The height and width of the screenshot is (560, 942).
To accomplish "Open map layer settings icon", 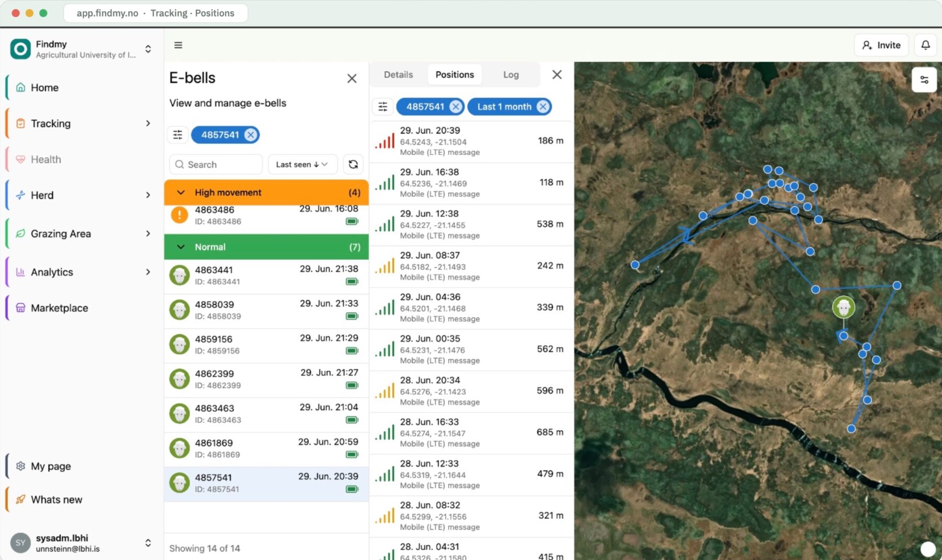I will pyautogui.click(x=924, y=80).
